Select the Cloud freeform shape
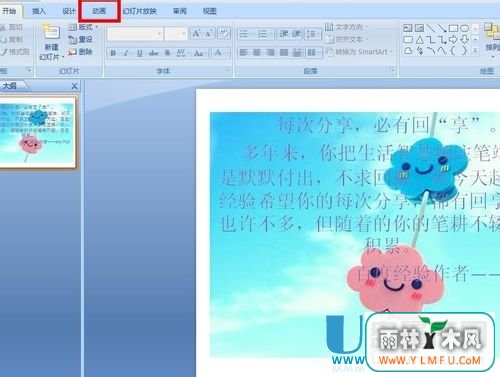This screenshot has width=500, height=377. pos(408,51)
